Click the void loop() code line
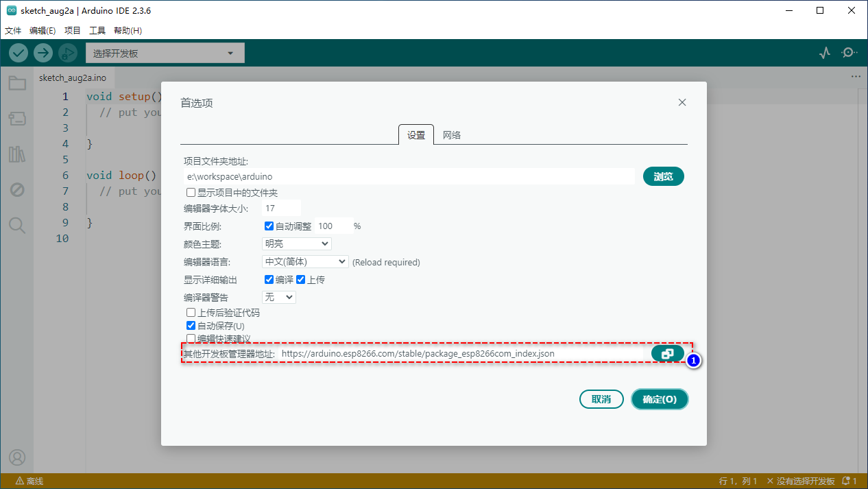Screen dimensions: 868x489 pos(121,176)
